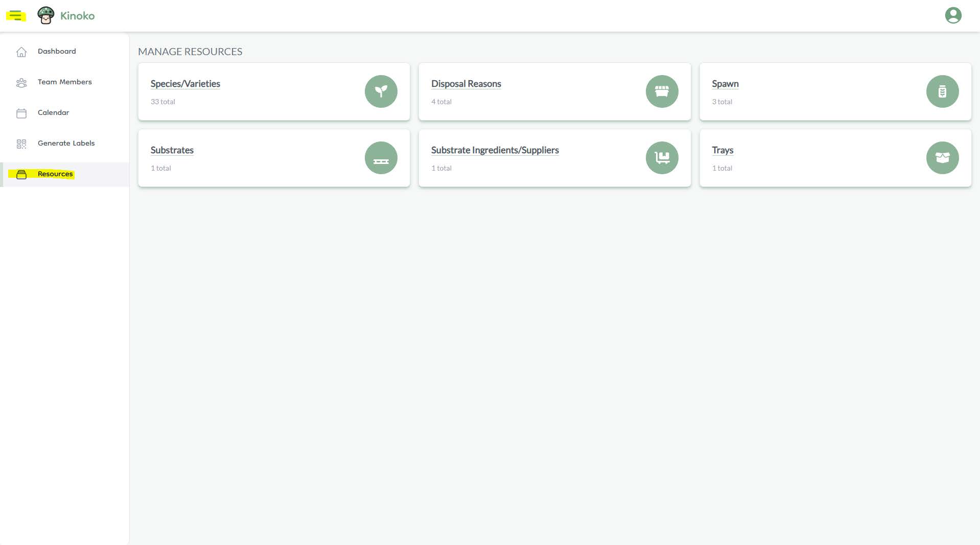This screenshot has height=545, width=980.
Task: Click the Calendar sidebar icon
Action: point(21,113)
